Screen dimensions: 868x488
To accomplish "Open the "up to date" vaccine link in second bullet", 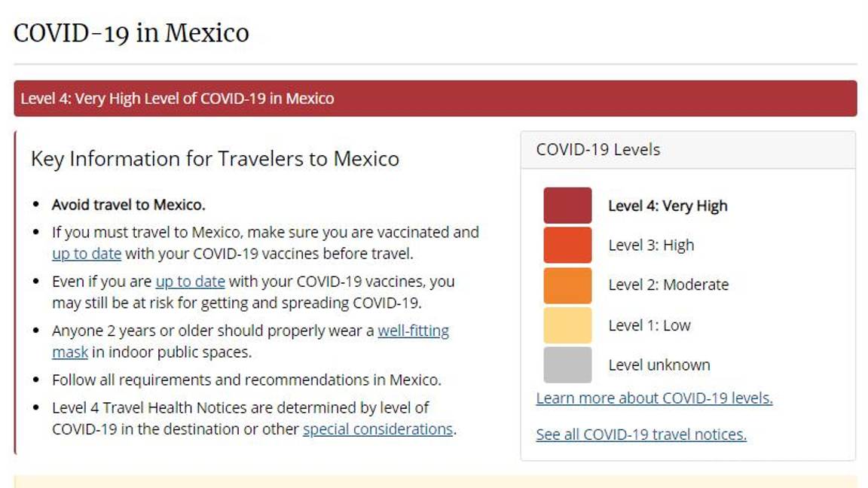I will pyautogui.click(x=86, y=254).
